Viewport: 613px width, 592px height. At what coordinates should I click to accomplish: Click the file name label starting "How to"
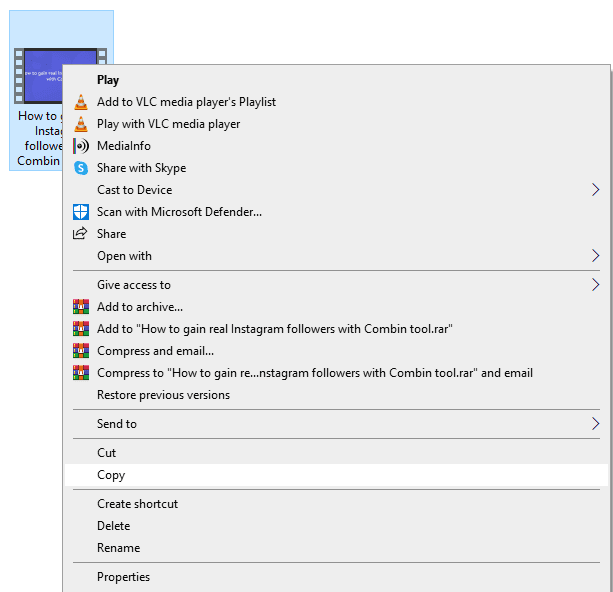[x=39, y=138]
